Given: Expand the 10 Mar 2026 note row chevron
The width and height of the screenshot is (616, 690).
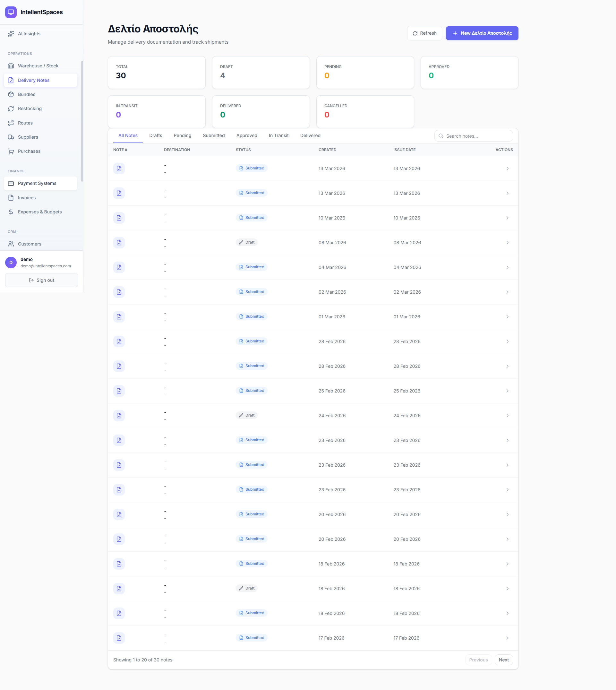Looking at the screenshot, I should pyautogui.click(x=507, y=218).
